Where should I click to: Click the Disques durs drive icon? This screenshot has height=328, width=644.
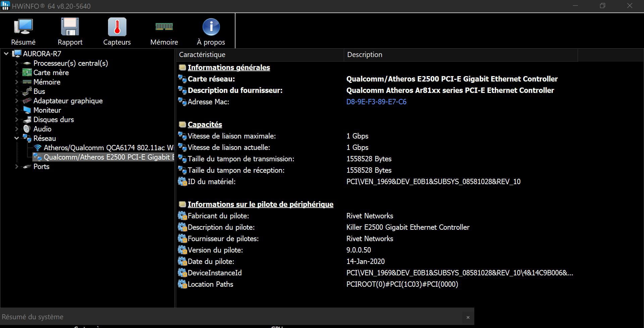click(x=27, y=119)
